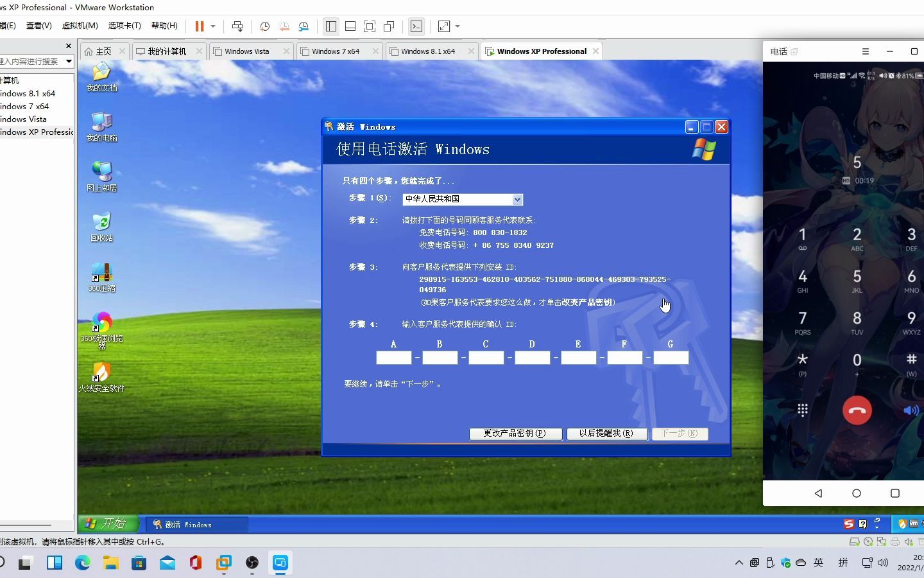Click 网上邻居 desktop icon
This screenshot has height=578, width=924.
[x=101, y=177]
